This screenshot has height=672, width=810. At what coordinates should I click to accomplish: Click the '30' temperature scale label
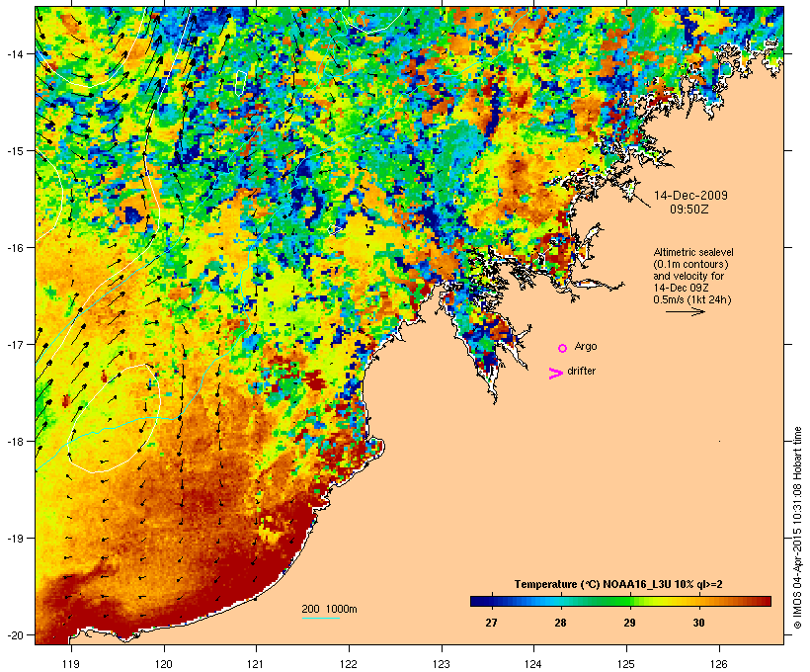(x=698, y=623)
